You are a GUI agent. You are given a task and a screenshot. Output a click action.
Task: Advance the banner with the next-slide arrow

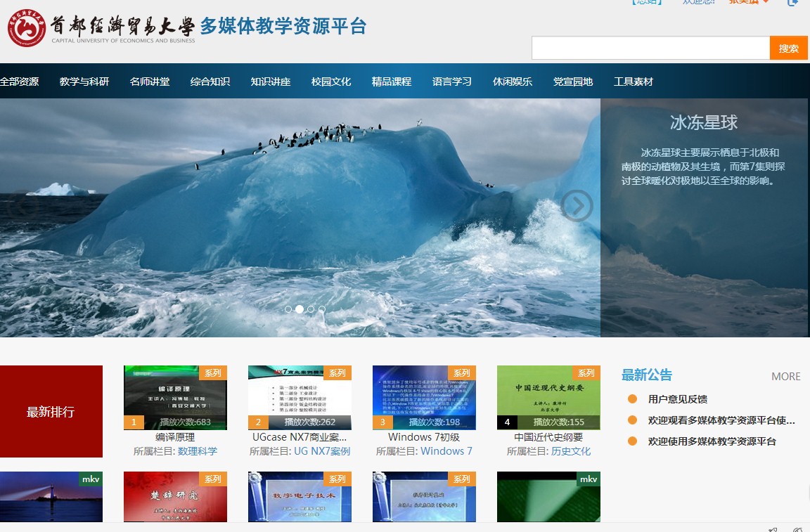coord(577,206)
